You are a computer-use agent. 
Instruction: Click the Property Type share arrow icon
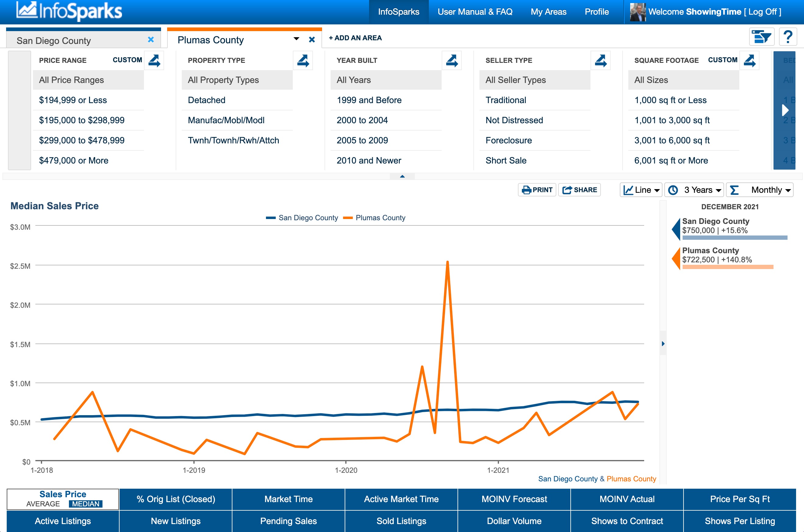(303, 61)
